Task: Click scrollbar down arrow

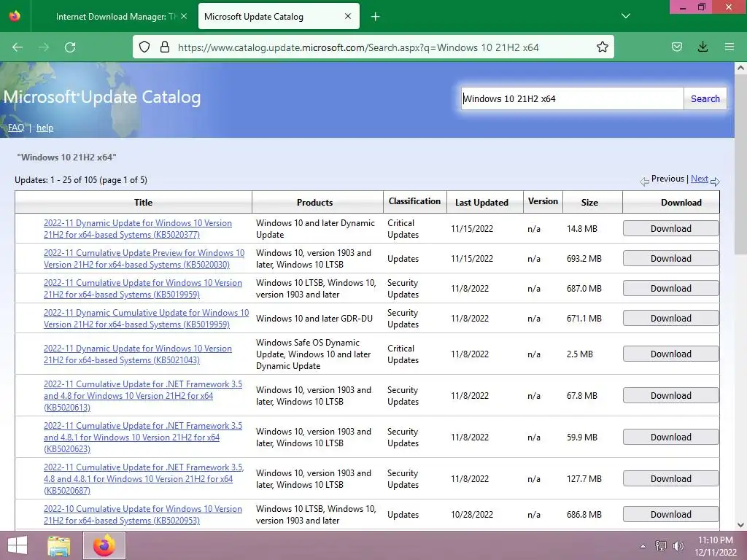Action: point(740,525)
